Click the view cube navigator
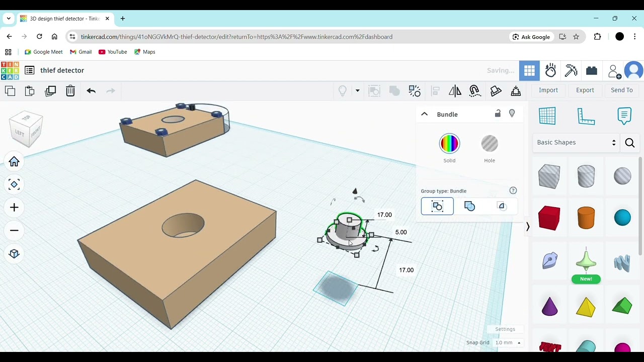The image size is (644, 362). pyautogui.click(x=26, y=129)
